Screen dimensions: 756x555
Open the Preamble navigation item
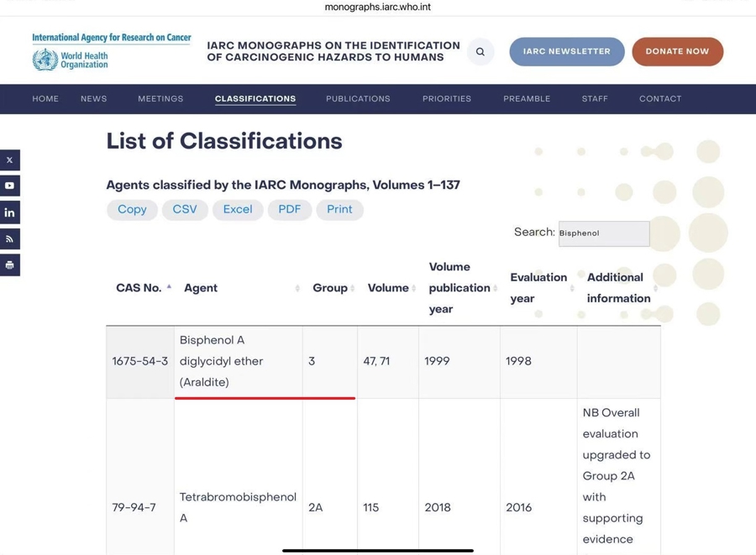[x=527, y=99]
